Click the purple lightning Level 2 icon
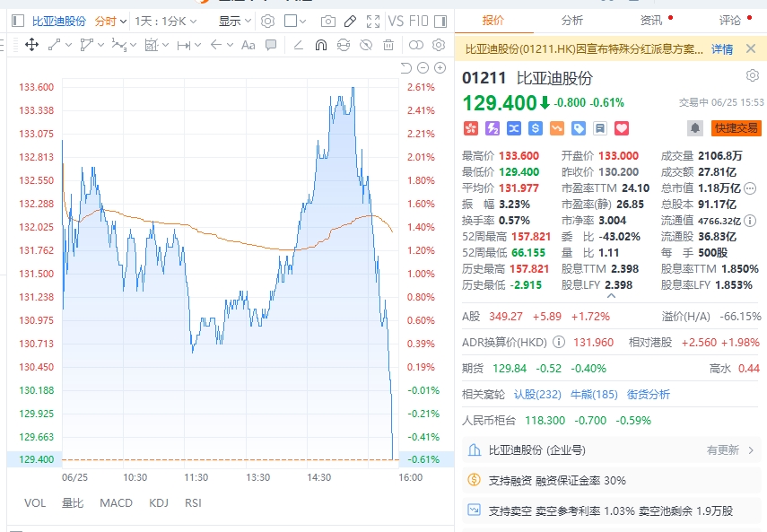 pyautogui.click(x=492, y=128)
